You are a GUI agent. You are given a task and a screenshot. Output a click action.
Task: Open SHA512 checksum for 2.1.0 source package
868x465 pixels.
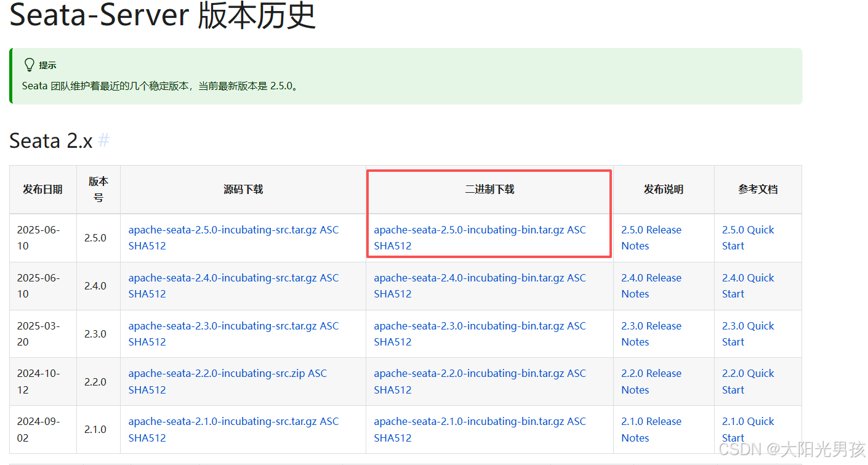(147, 438)
